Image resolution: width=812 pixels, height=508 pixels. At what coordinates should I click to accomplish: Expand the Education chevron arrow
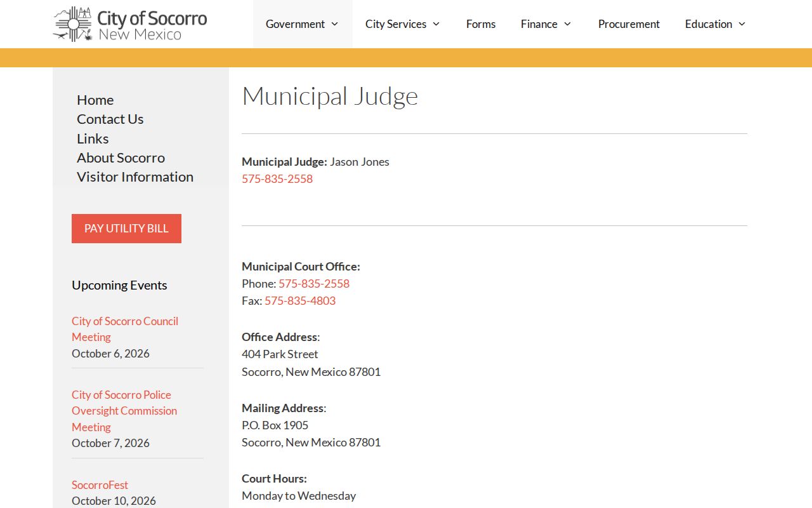coord(742,24)
